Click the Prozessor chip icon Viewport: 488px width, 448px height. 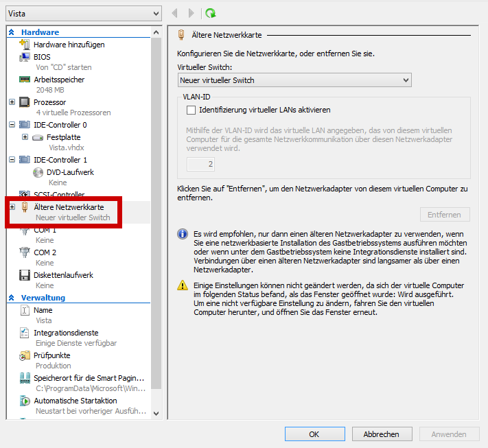25,102
